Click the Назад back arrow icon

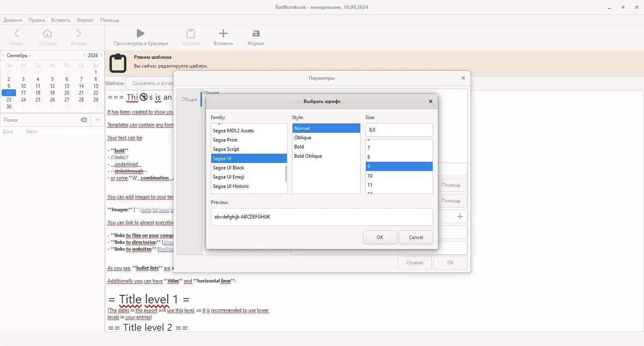pos(17,33)
